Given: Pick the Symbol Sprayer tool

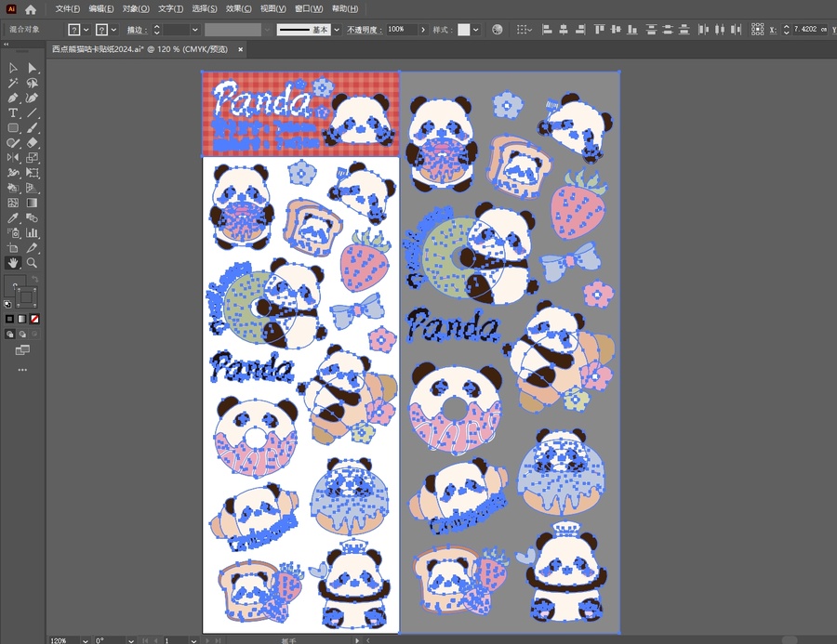Looking at the screenshot, I should (x=13, y=232).
